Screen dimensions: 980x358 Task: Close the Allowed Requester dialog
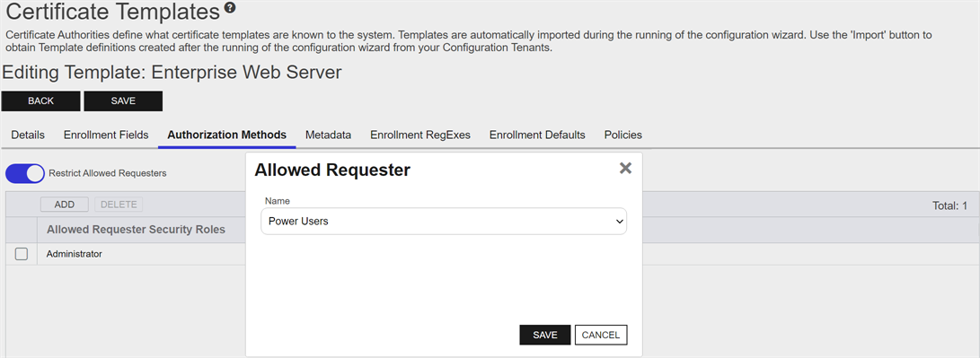pos(625,168)
